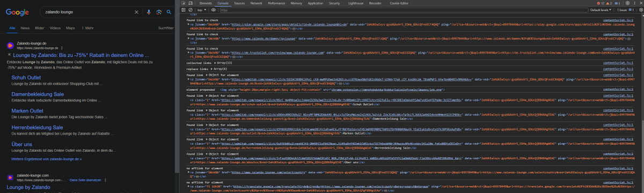Click Diese Seite übersetzen link
The height and width of the screenshot is (193, 644).
(85, 180)
